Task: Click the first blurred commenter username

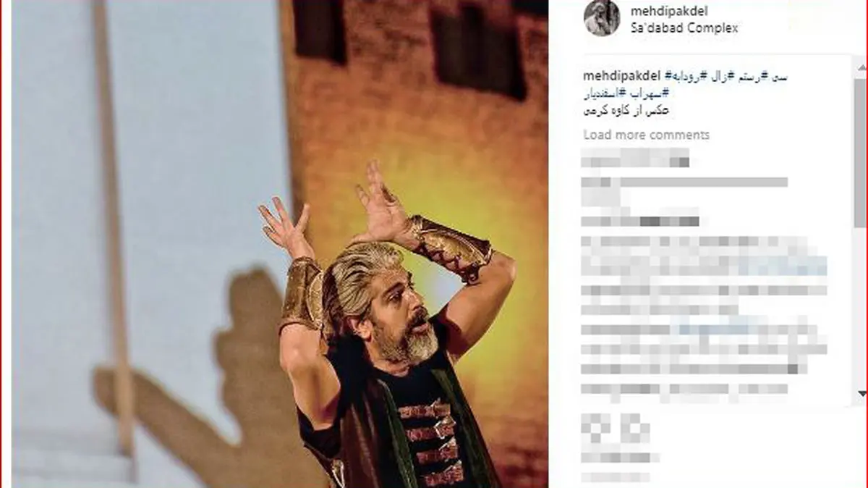Action: pyautogui.click(x=635, y=156)
